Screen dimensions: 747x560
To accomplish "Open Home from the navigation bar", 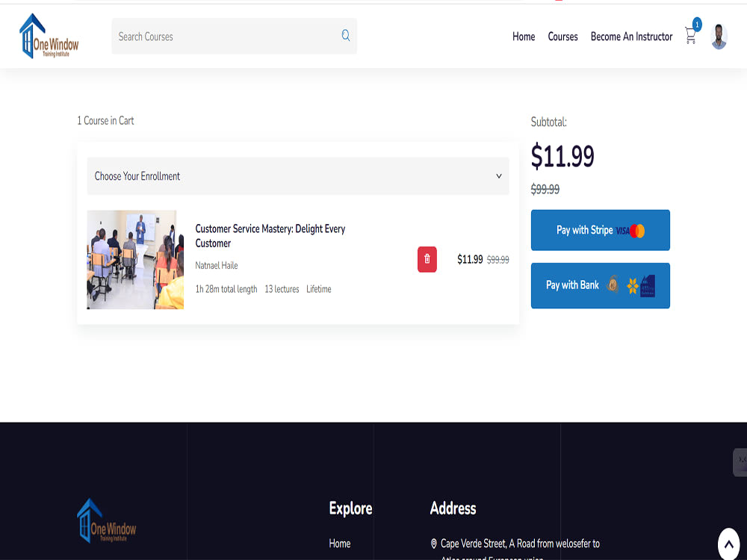I will [524, 37].
